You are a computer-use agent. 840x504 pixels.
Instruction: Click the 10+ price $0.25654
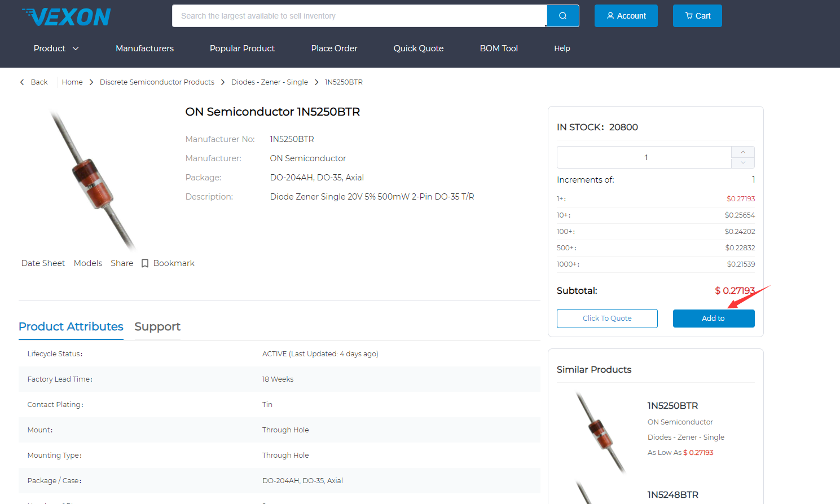click(740, 215)
